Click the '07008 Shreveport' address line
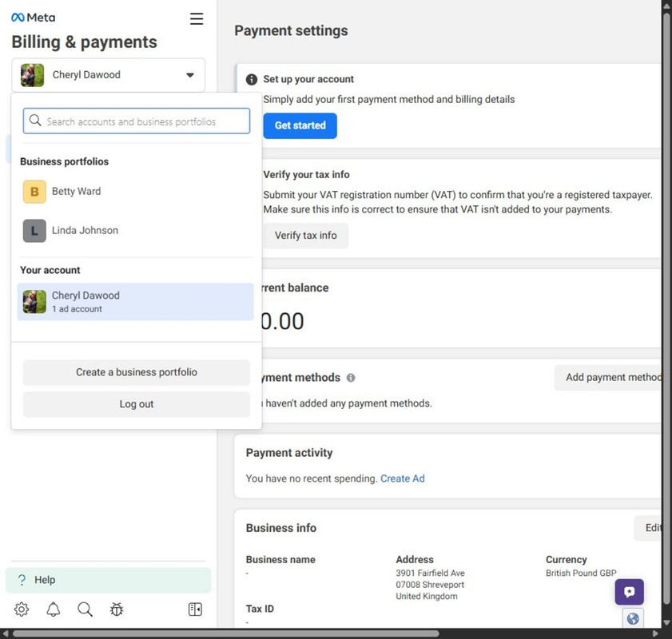Image resolution: width=672 pixels, height=639 pixels. coord(430,585)
